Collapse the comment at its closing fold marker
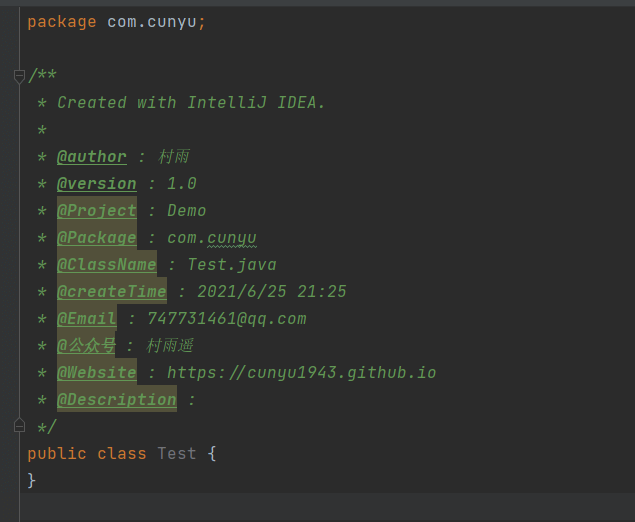This screenshot has height=522, width=635. [19, 426]
